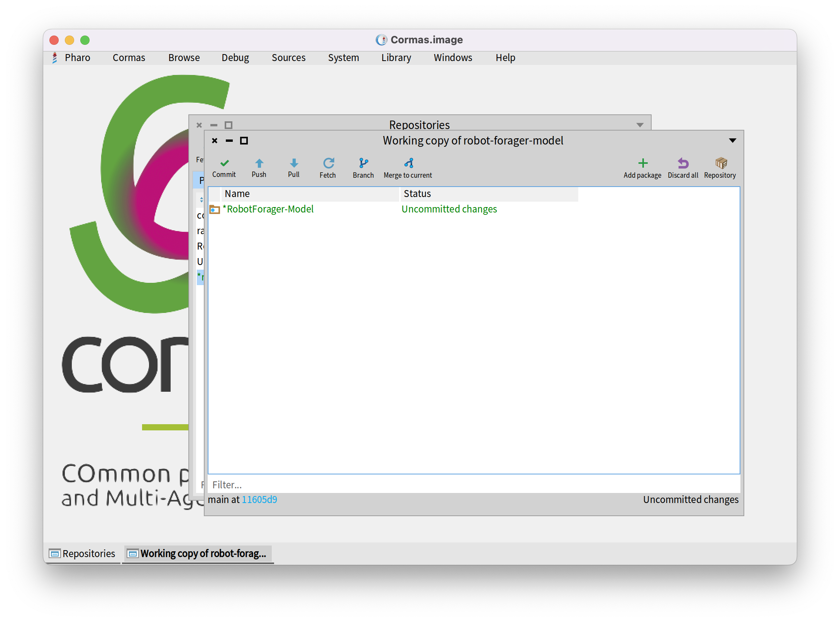Screen dimensions: 840x622
Task: Open the Working copy window menu arrow
Action: [732, 141]
